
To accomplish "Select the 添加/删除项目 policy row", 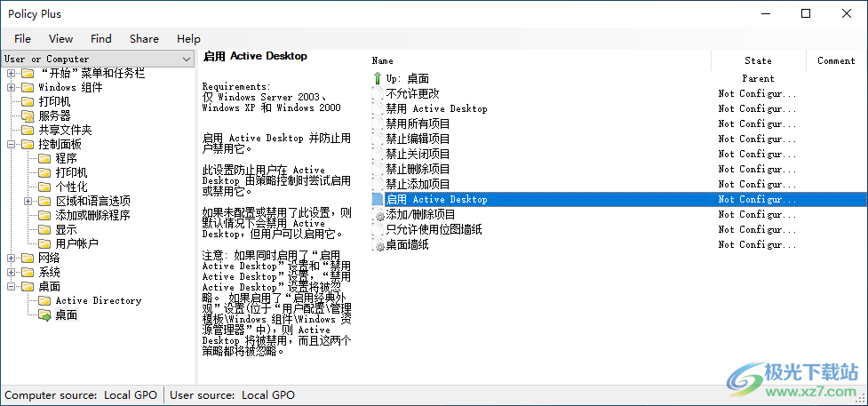I will point(619,214).
